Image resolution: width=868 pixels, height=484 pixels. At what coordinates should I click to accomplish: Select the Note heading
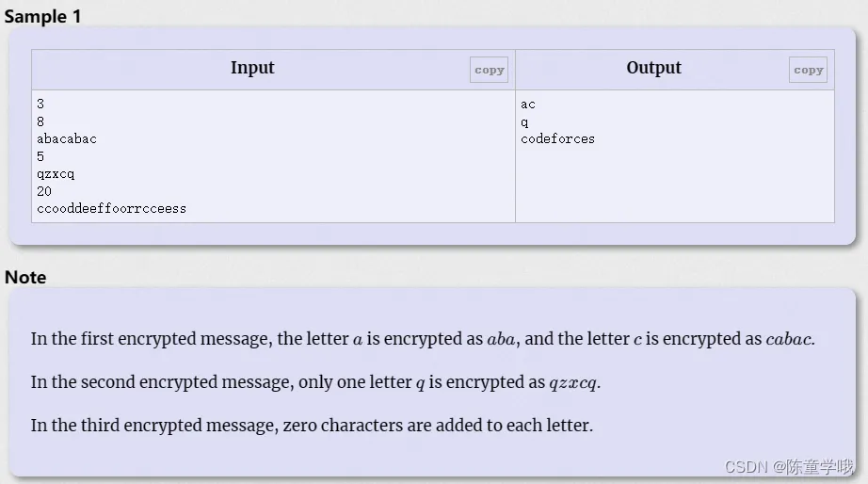(25, 277)
